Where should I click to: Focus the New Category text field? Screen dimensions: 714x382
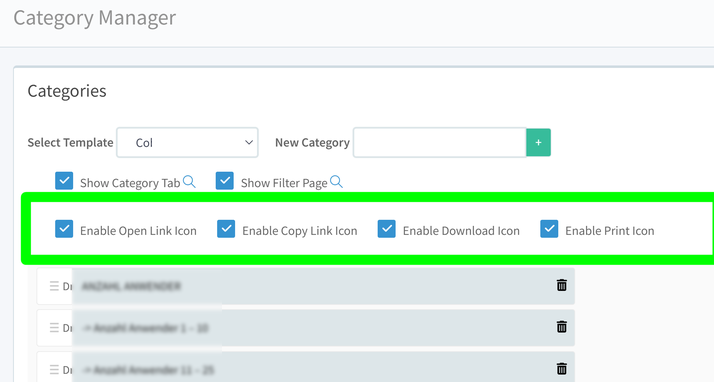tap(440, 143)
